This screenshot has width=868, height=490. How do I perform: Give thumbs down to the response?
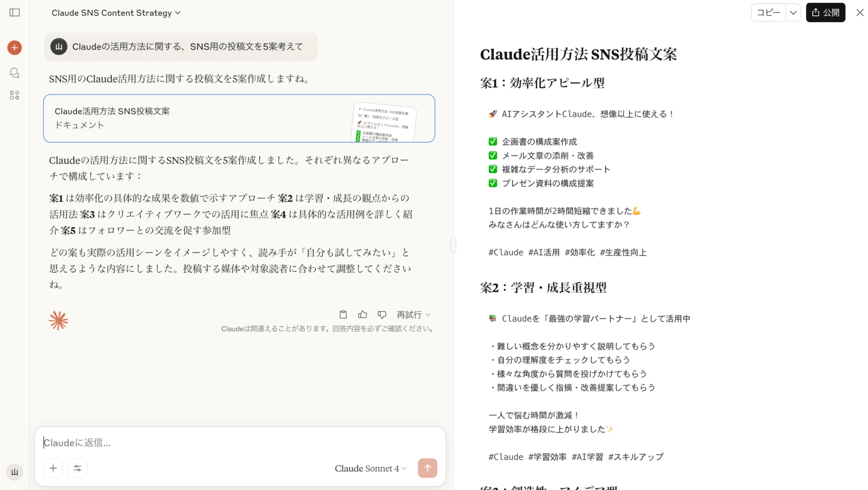click(x=382, y=314)
